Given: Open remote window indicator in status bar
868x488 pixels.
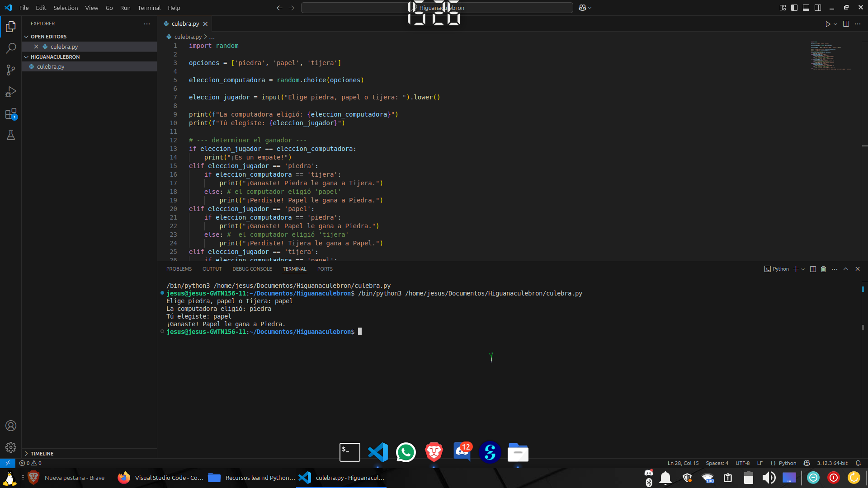Looking at the screenshot, I should [8, 463].
